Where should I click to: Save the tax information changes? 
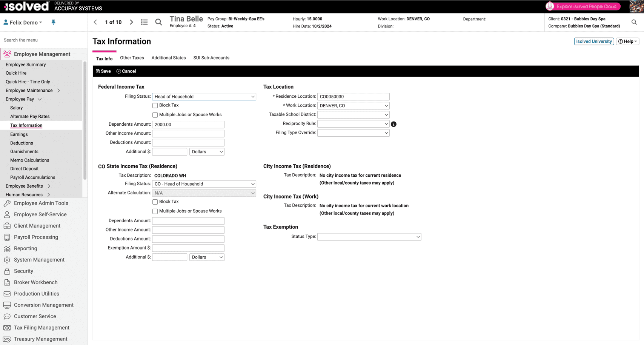[x=103, y=71]
